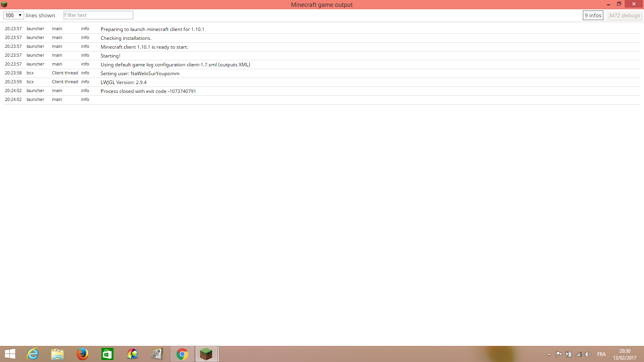Toggle the 3472 debugs filter
Screen dimensions: 644x362
[624, 15]
